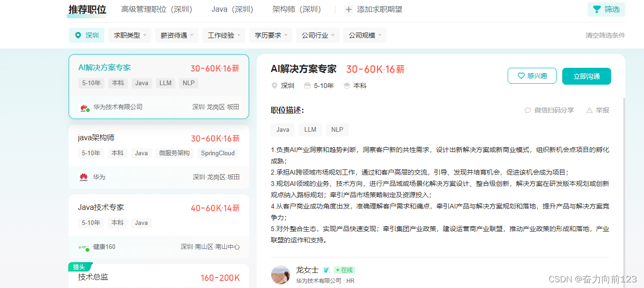Expand the 求职类型 dropdown
This screenshot has height=288, width=644.
point(130,35)
